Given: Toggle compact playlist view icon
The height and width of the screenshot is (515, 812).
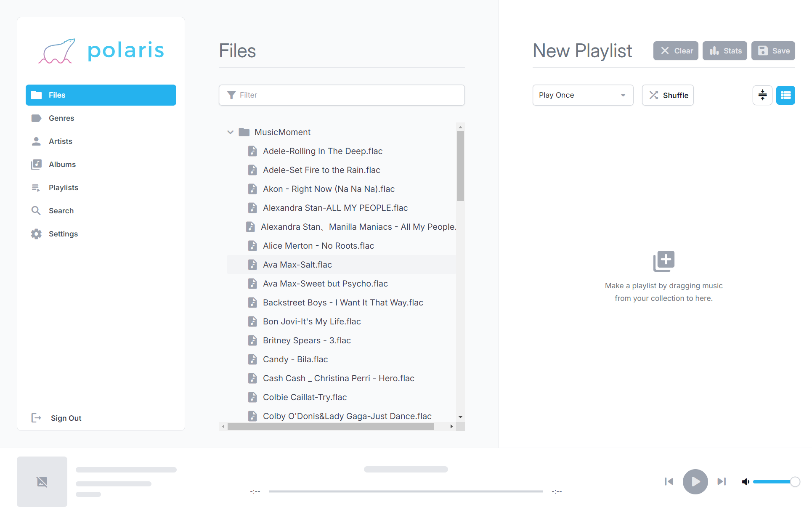Looking at the screenshot, I should [762, 95].
